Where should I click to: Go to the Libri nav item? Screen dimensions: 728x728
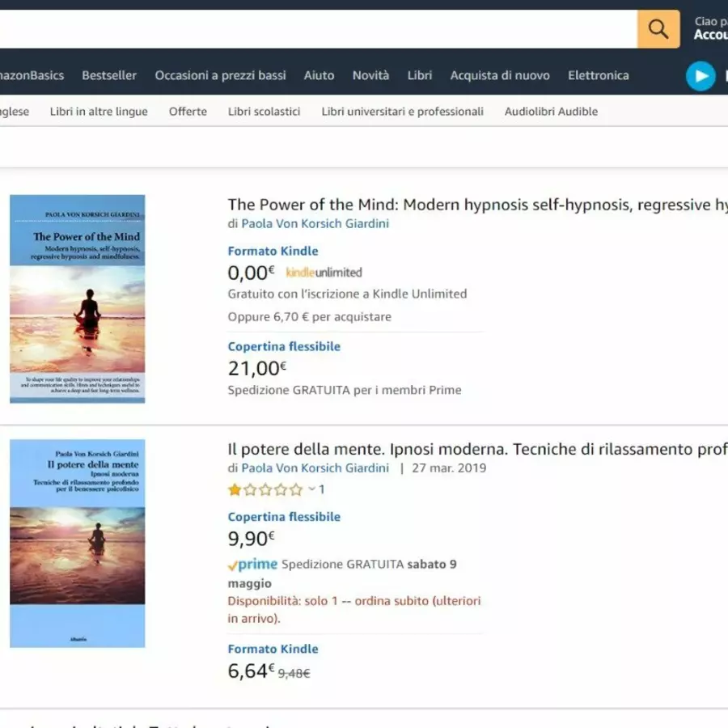(419, 75)
